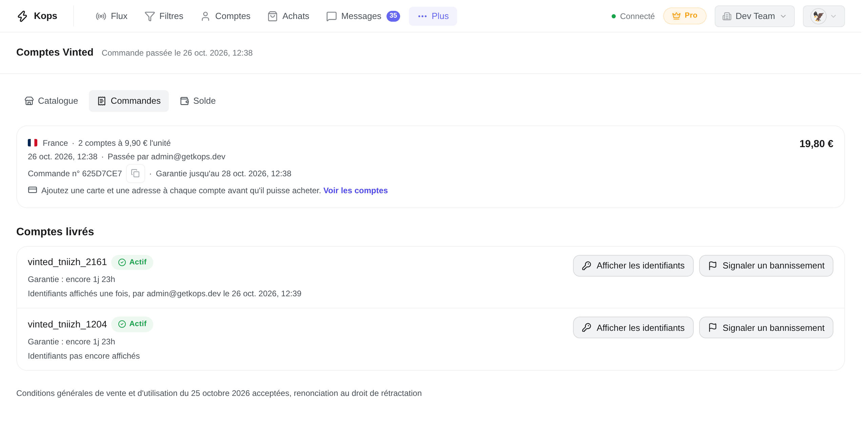Click the Comptes livrés heading

[55, 232]
